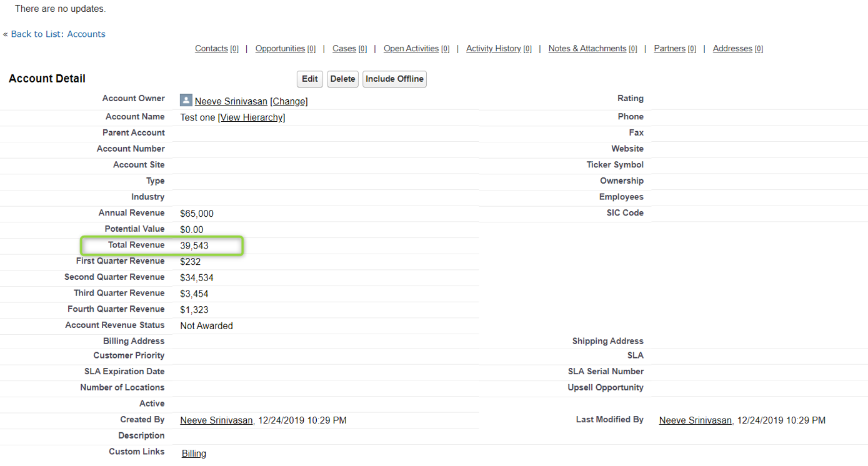Open account owner Neeve Srinivasan's profile

coord(231,101)
